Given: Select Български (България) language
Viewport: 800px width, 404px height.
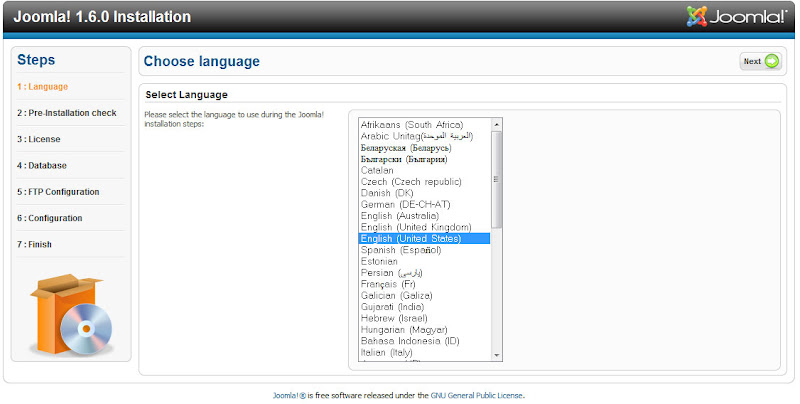Looking at the screenshot, I should click(424, 159).
